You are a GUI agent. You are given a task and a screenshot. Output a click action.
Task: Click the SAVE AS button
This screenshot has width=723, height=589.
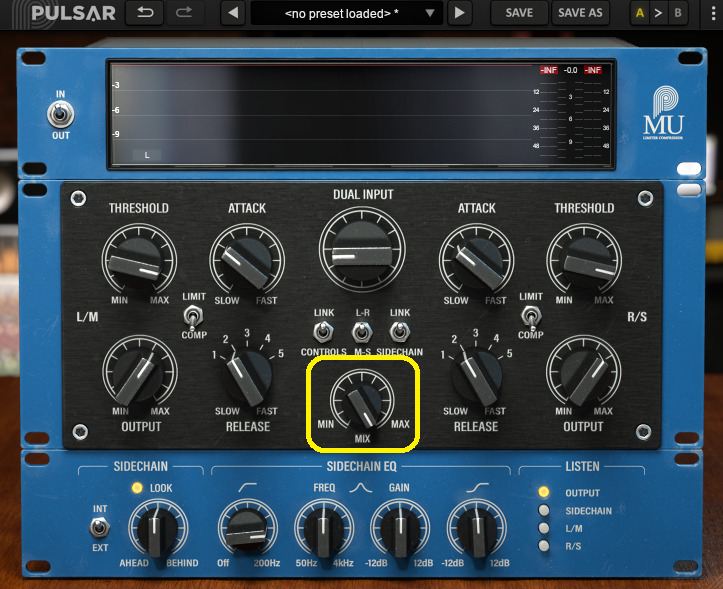[580, 13]
